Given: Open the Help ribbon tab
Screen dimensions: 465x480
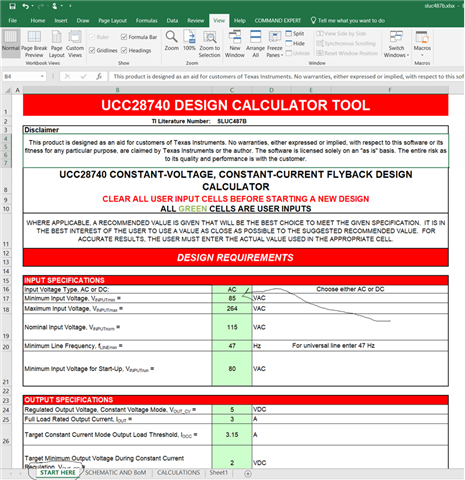Looking at the screenshot, I should (239, 21).
